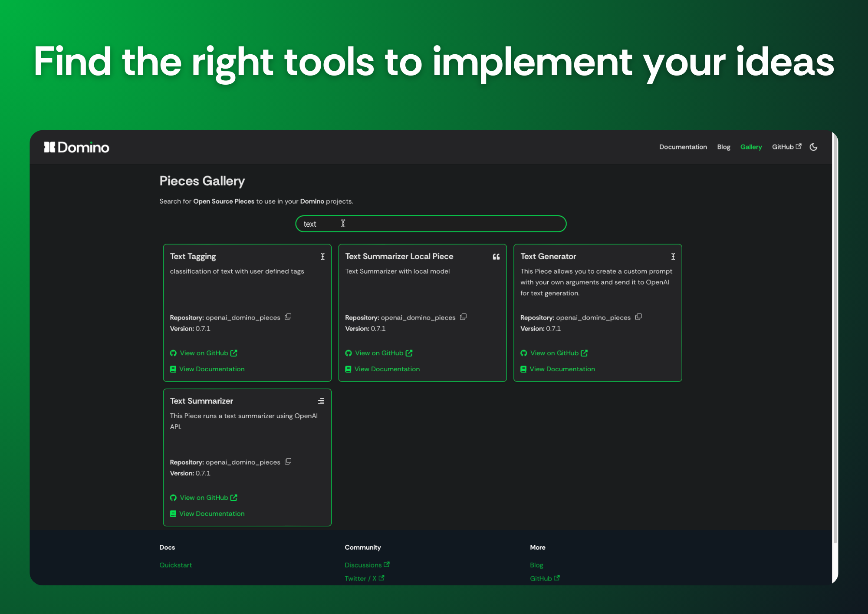The height and width of the screenshot is (614, 868).
Task: Copy repository name in the Text Summarizer card
Action: [x=288, y=462]
